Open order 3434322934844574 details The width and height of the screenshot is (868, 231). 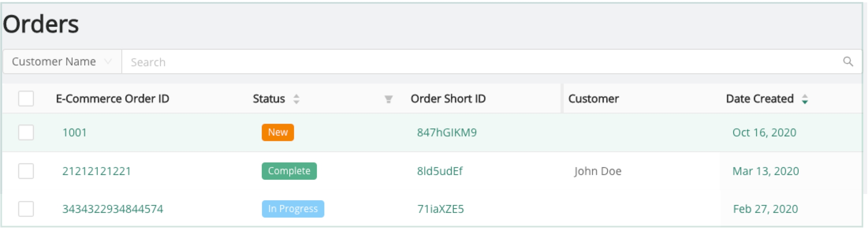[x=113, y=209]
